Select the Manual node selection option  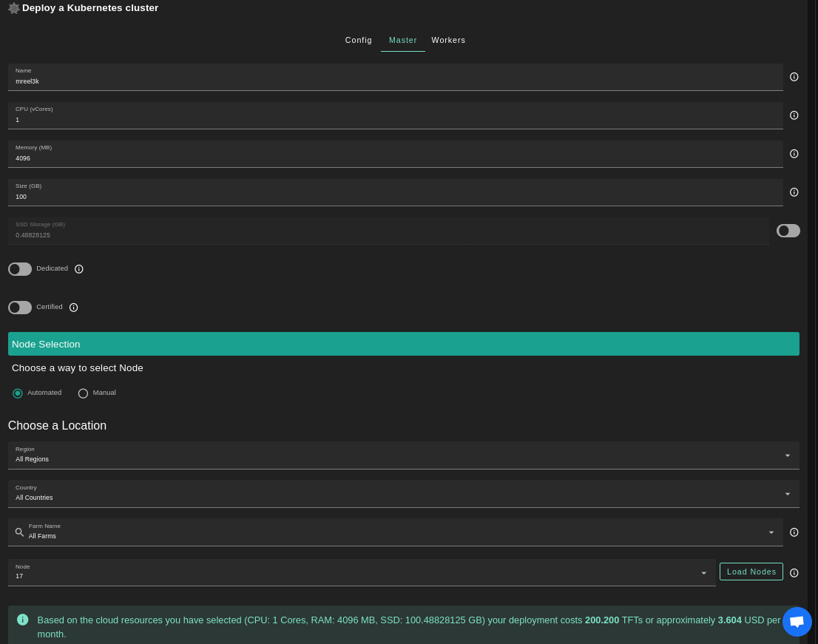pos(83,393)
